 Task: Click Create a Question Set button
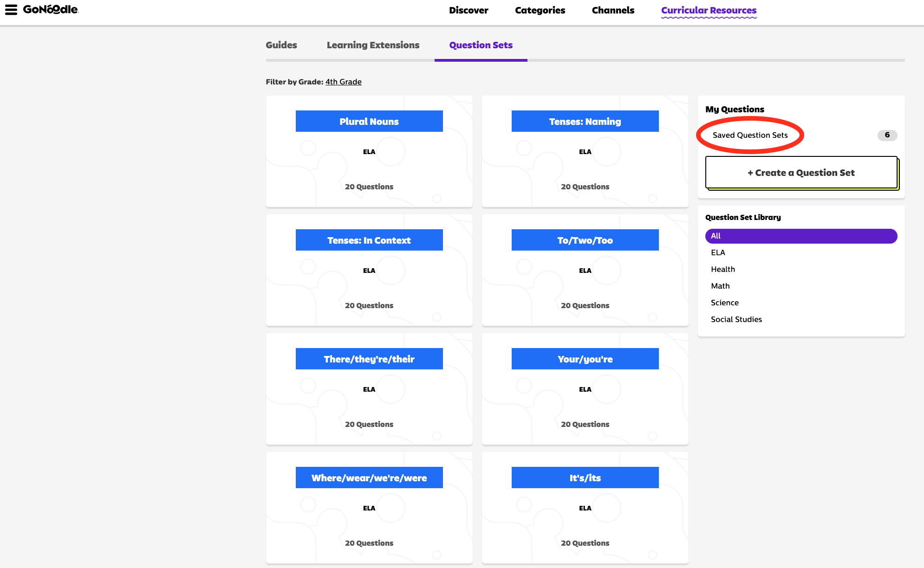point(801,173)
